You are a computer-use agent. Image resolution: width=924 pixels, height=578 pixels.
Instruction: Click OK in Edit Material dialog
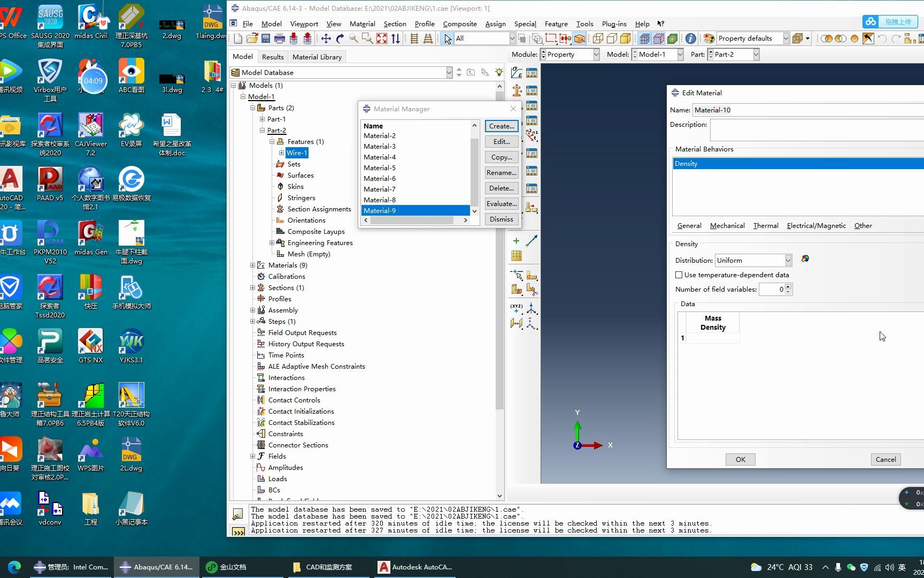click(x=741, y=460)
